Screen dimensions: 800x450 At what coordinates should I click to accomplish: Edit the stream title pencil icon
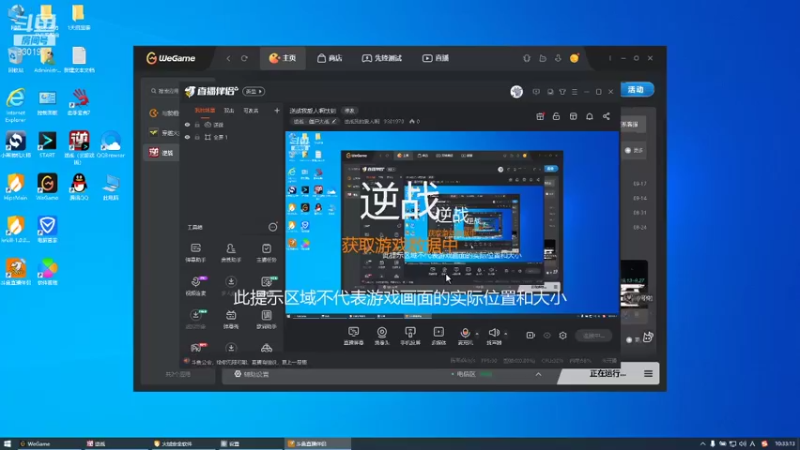(334, 121)
